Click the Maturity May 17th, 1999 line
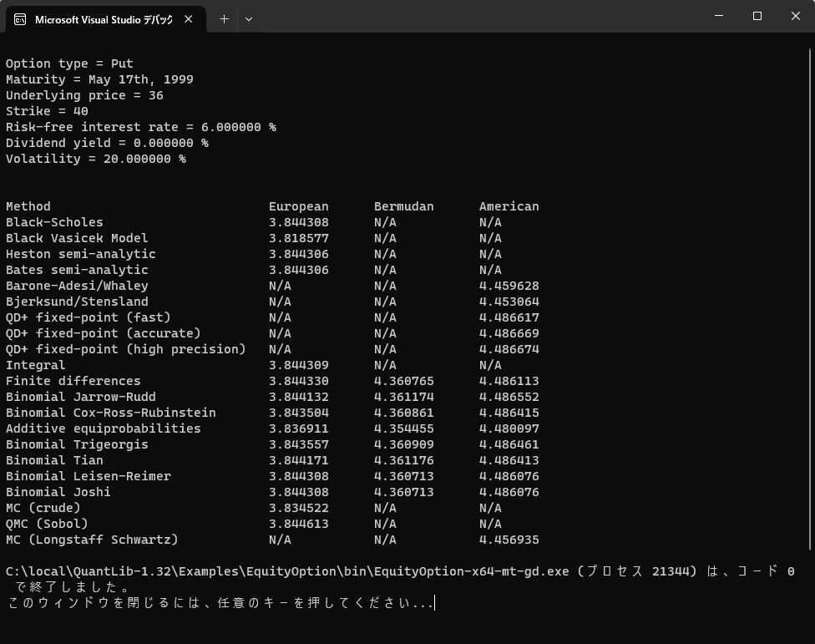 100,79
